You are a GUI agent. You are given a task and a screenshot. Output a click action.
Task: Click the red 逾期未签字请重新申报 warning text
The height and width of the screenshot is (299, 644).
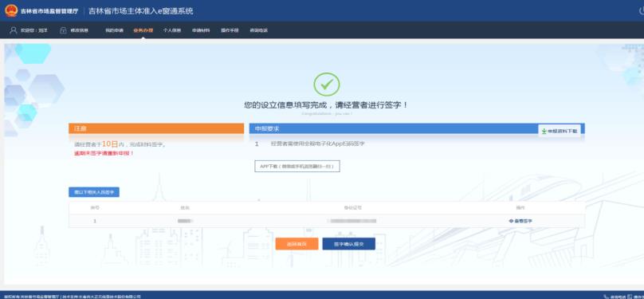coord(104,153)
